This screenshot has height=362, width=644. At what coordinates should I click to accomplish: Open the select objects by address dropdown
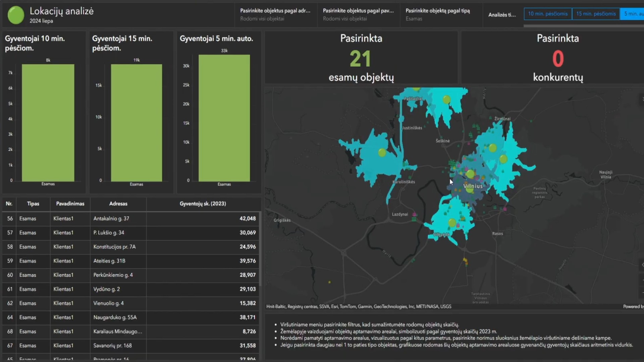(275, 14)
